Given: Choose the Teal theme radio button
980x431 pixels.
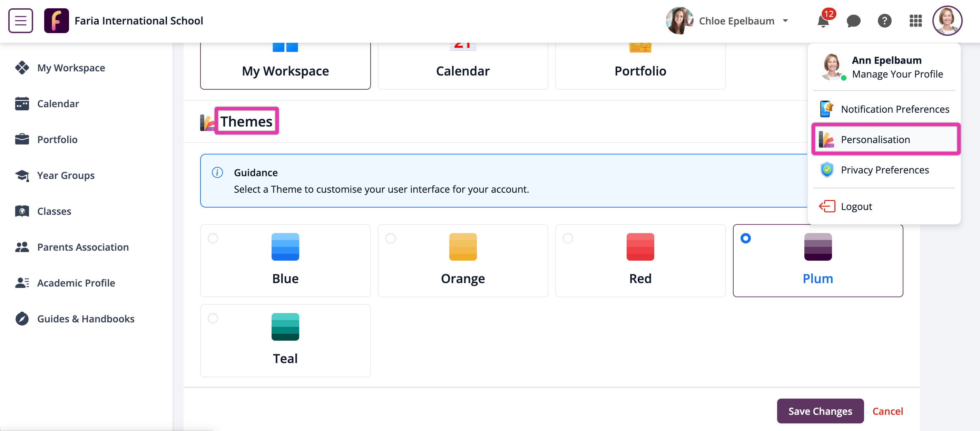Looking at the screenshot, I should click(213, 318).
